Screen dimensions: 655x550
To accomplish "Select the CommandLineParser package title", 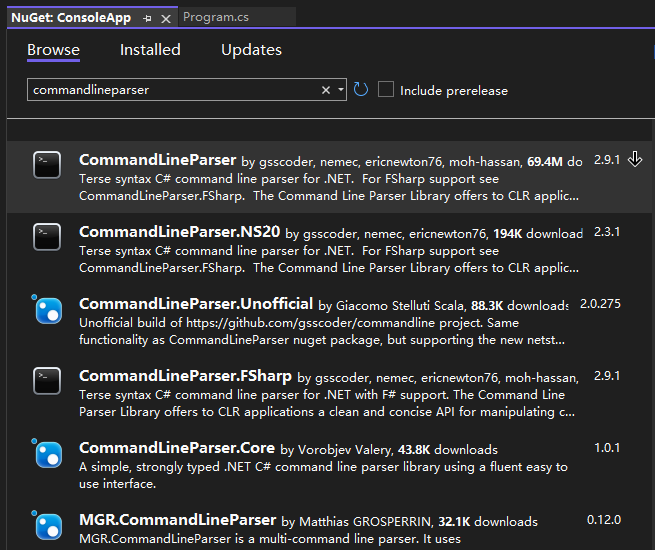I will 157,160.
